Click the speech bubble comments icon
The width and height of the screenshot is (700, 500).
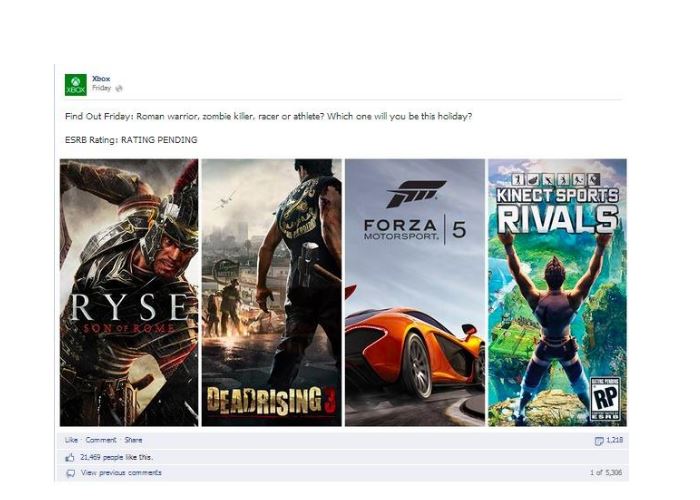70,473
